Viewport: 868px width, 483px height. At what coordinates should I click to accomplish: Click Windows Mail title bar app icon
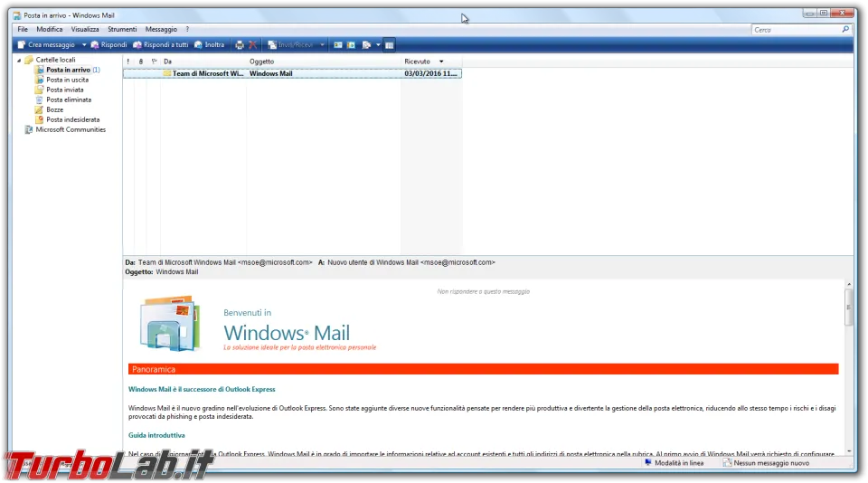(16, 15)
